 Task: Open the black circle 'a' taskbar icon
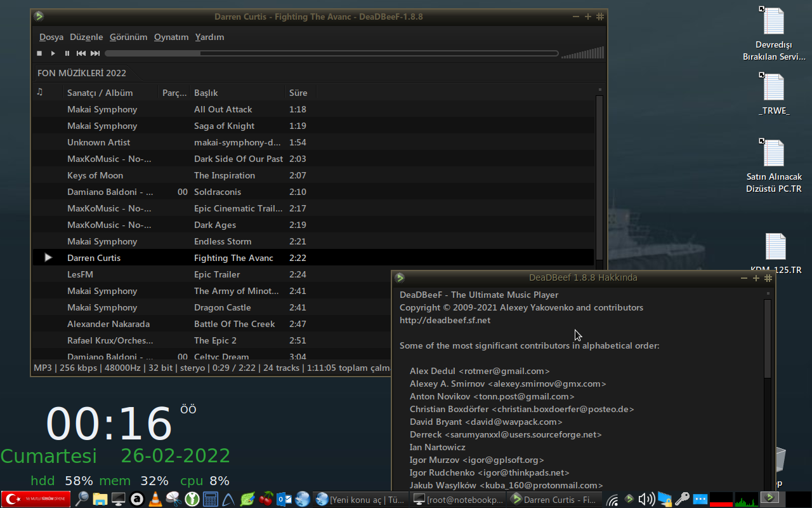(136, 499)
